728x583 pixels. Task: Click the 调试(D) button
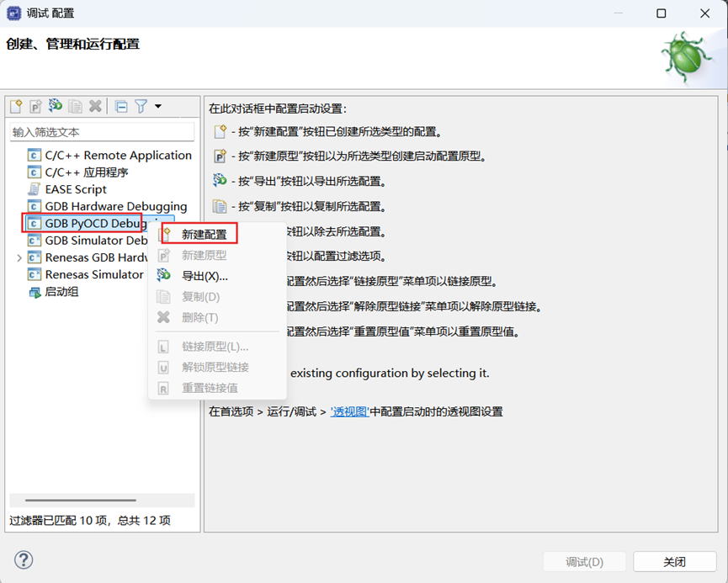[584, 562]
